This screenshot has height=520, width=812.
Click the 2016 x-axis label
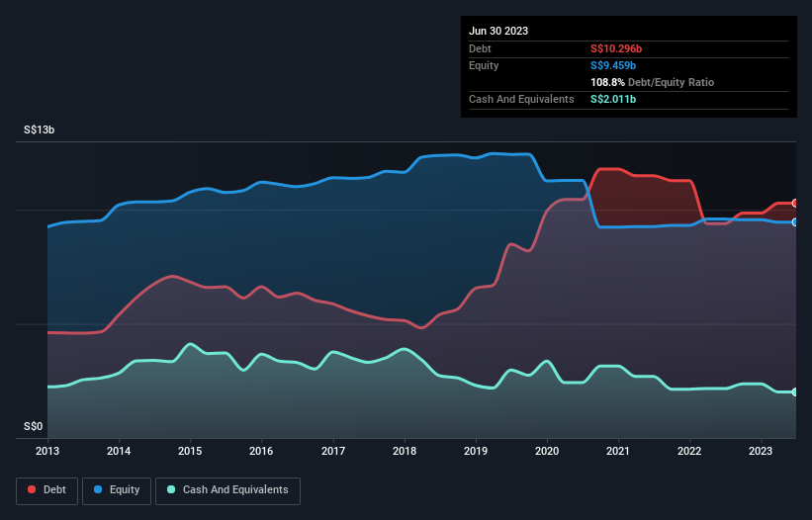(x=261, y=451)
